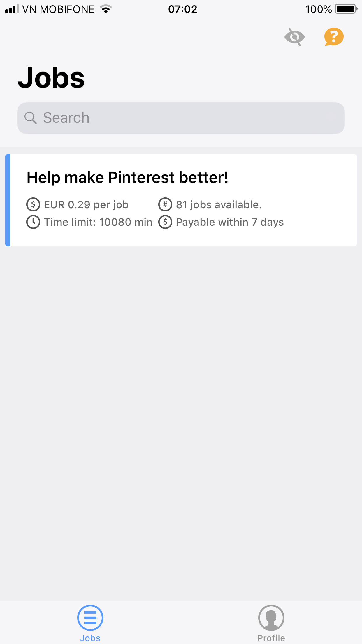Image resolution: width=362 pixels, height=644 pixels.
Task: Click the "EUR 0.29 per job" text
Action: pyautogui.click(x=86, y=205)
